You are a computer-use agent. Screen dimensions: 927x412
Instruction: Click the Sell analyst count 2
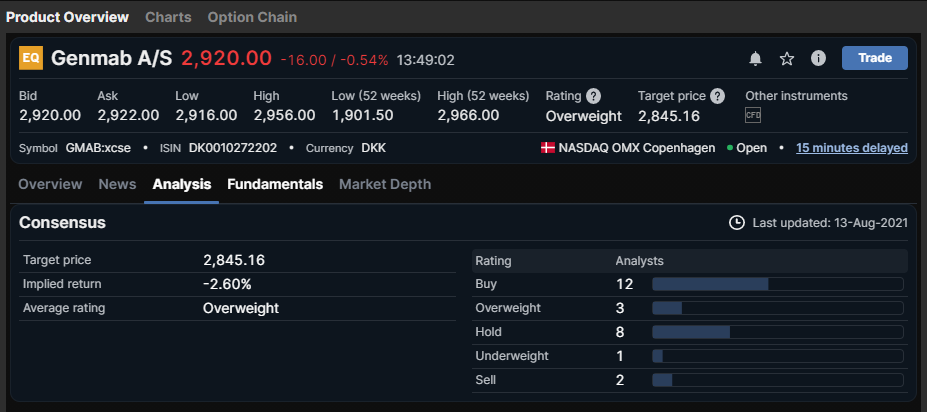coord(620,380)
